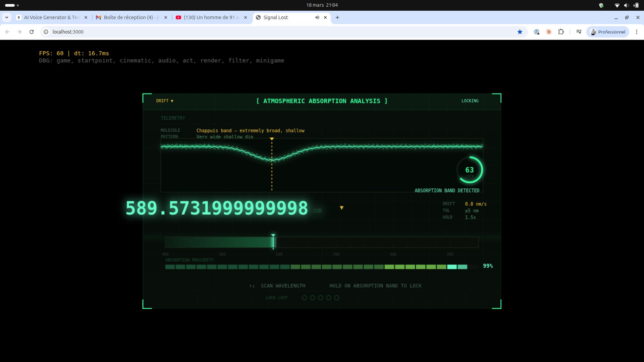The height and width of the screenshot is (362, 644).
Task: Click the orange starburst extension icon
Action: click(549, 32)
